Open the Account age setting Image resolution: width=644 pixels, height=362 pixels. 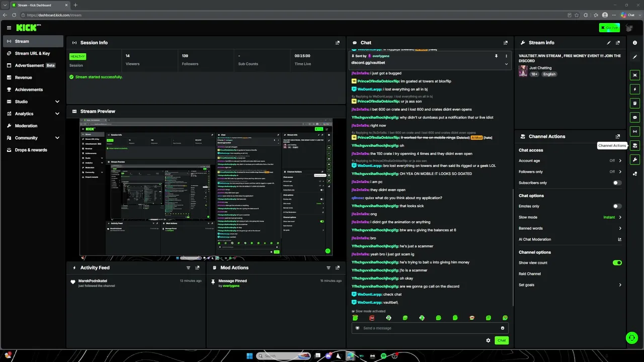(570, 161)
